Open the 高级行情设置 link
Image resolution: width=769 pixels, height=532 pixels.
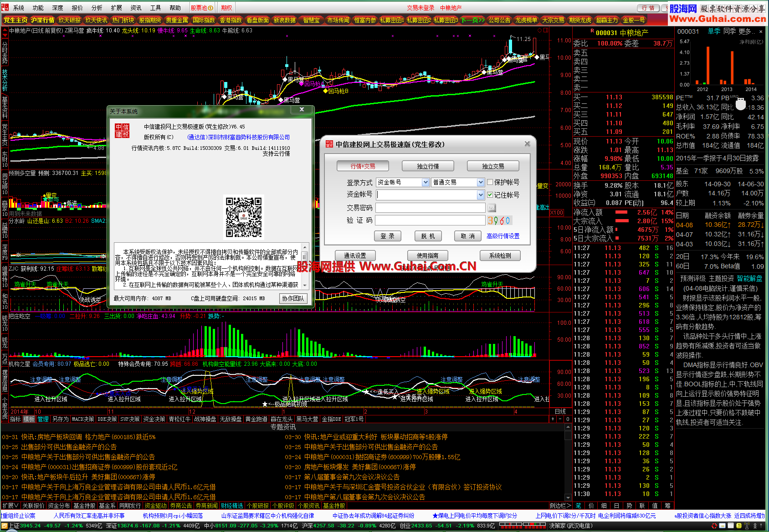pyautogui.click(x=503, y=236)
